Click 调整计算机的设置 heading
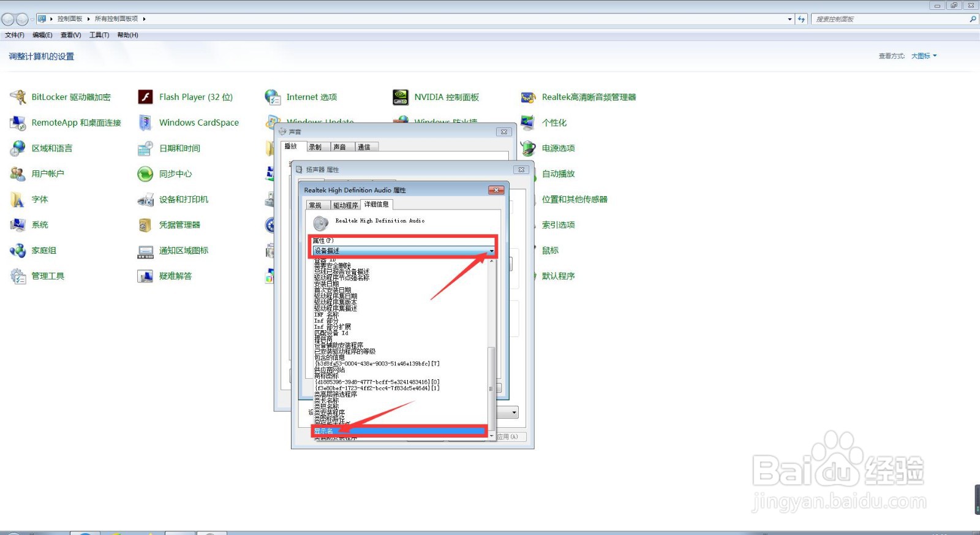This screenshot has width=980, height=535. click(x=42, y=56)
